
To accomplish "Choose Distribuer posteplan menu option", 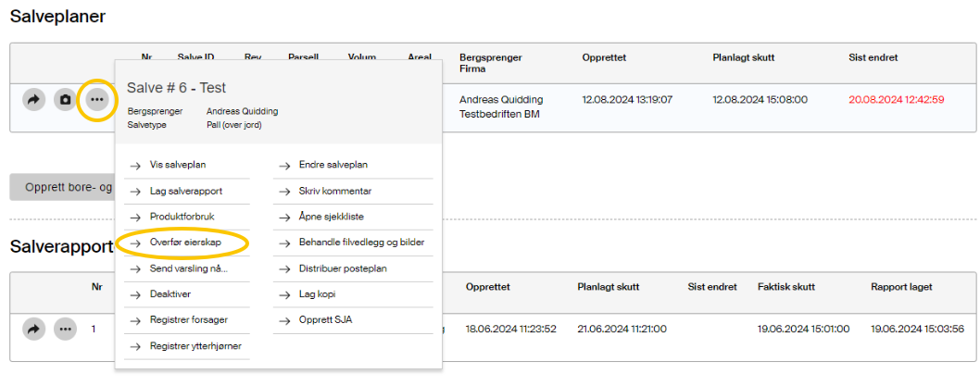I will 343,268.
